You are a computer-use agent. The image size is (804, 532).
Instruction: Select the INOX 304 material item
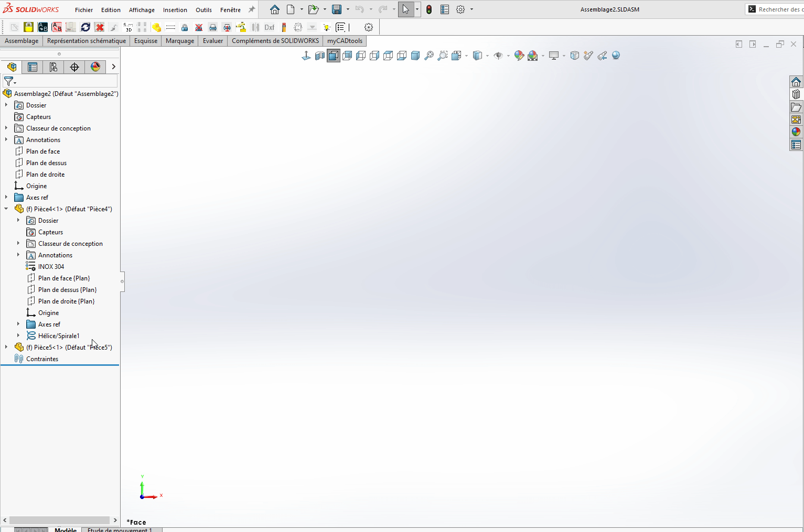51,266
